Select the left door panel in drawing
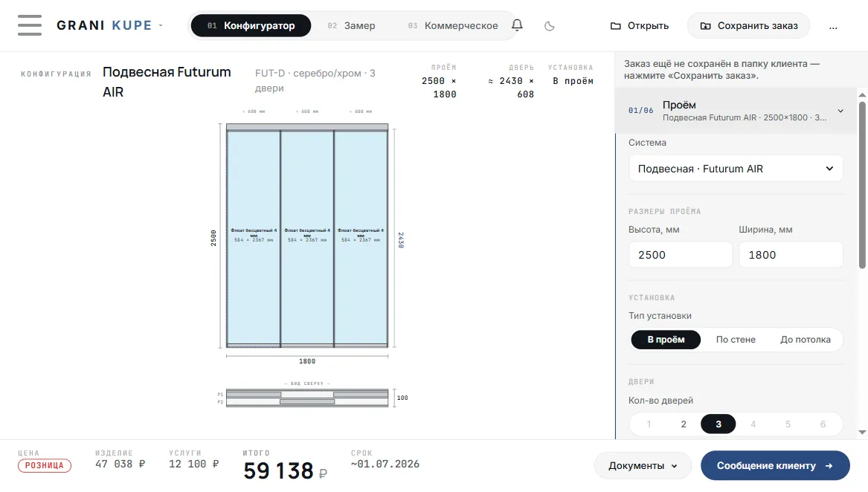 (253, 237)
